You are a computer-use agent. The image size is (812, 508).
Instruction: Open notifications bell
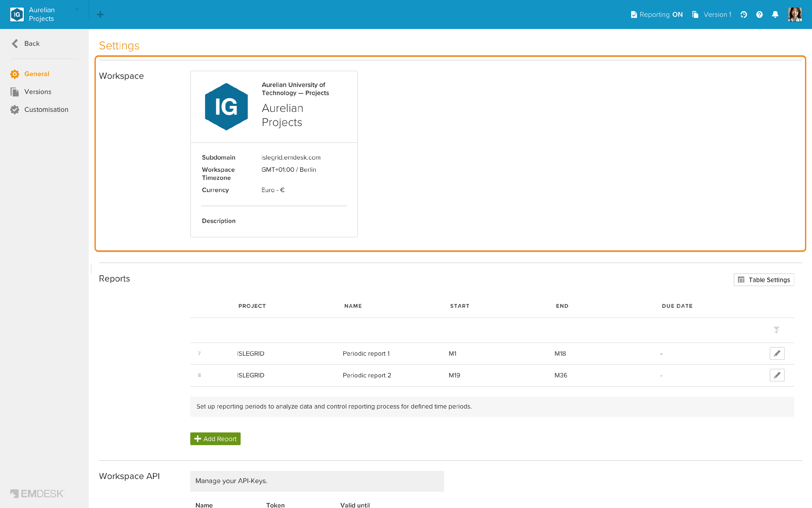point(775,14)
